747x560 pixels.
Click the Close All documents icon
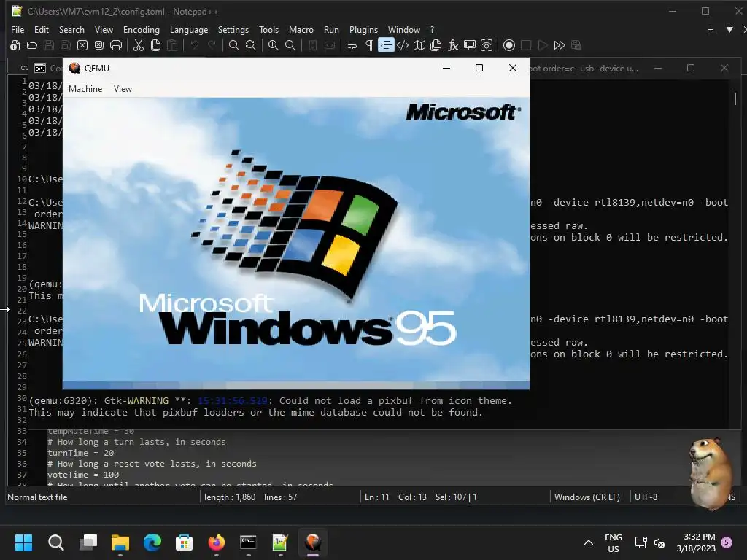99,45
